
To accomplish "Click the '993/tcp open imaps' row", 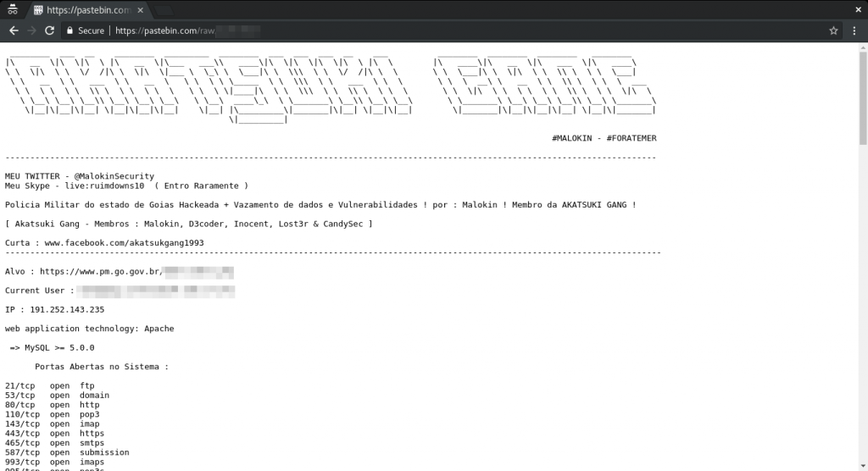I will (55, 462).
